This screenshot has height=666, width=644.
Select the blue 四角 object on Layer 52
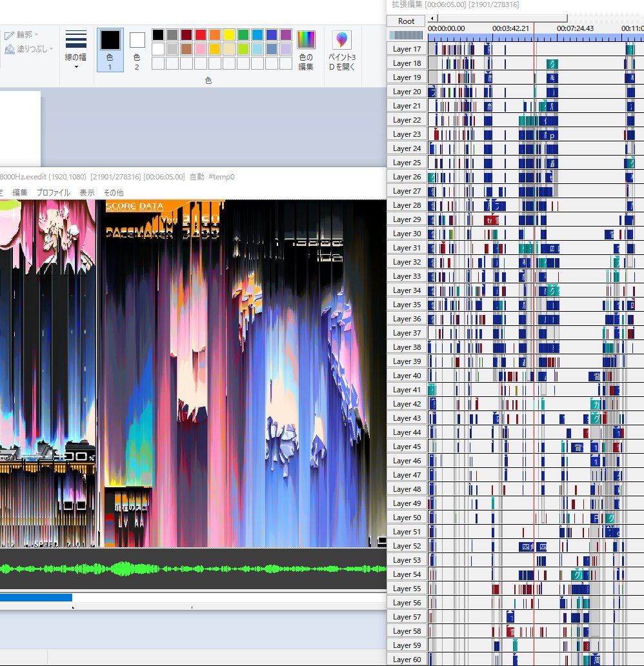click(x=527, y=547)
